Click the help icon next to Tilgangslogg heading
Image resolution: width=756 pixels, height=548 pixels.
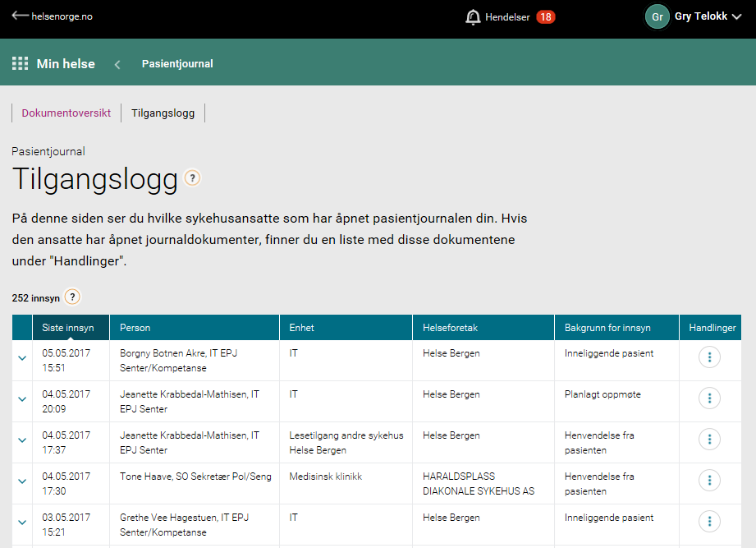(192, 178)
